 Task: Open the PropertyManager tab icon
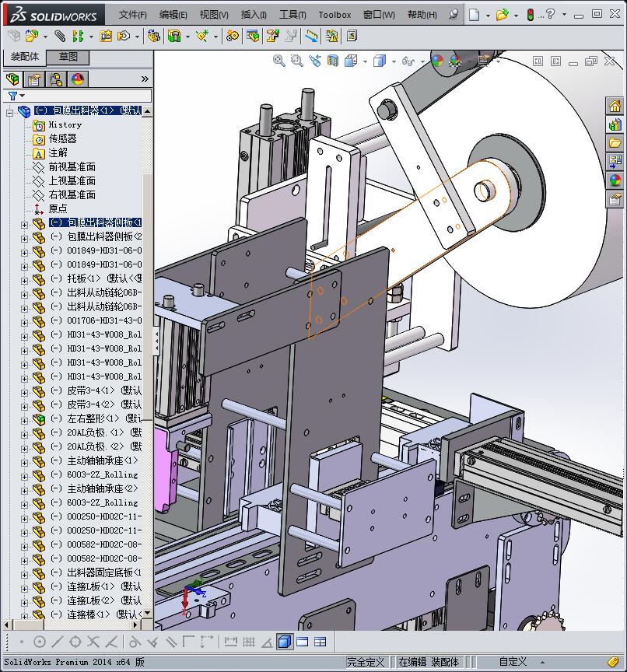(34, 79)
